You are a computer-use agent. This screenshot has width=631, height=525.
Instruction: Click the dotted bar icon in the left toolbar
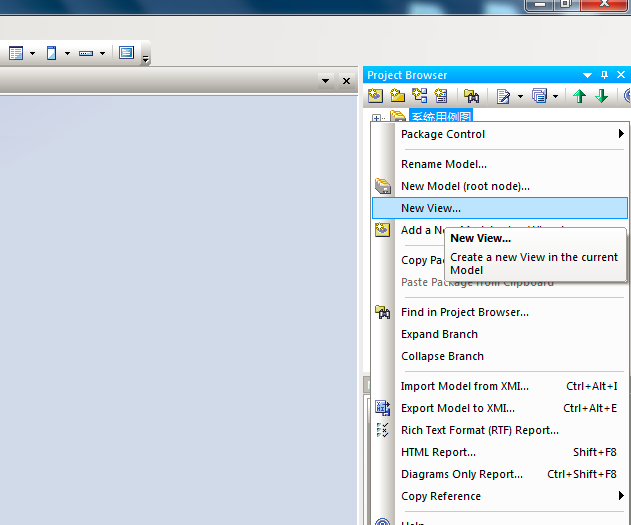pyautogui.click(x=86, y=53)
